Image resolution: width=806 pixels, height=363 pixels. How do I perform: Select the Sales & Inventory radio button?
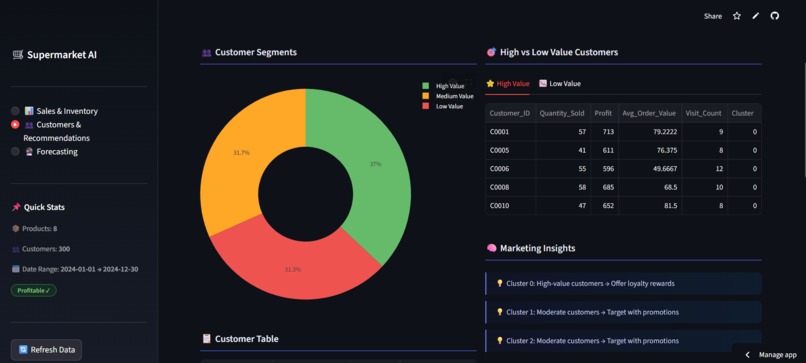[15, 111]
